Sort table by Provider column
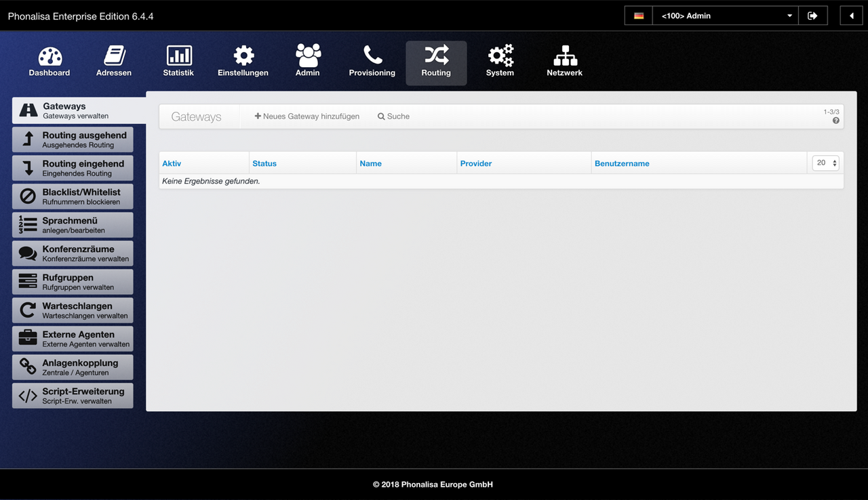The height and width of the screenshot is (500, 868). pos(476,163)
